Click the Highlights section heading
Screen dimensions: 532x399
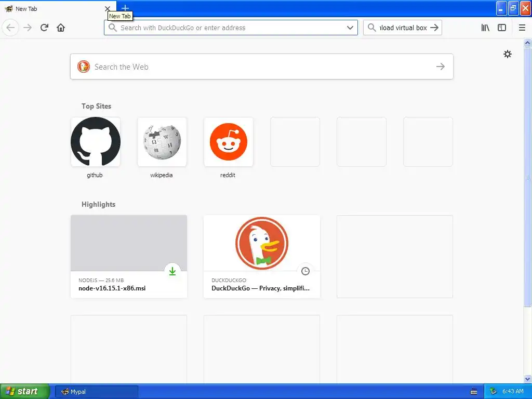(98, 204)
